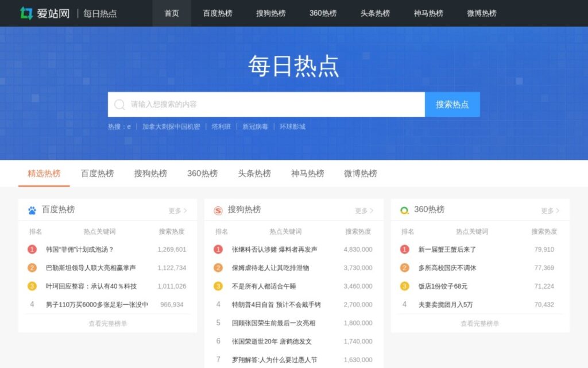
Task: Click rank badge 3 in the 360热榜 card
Action: (404, 286)
